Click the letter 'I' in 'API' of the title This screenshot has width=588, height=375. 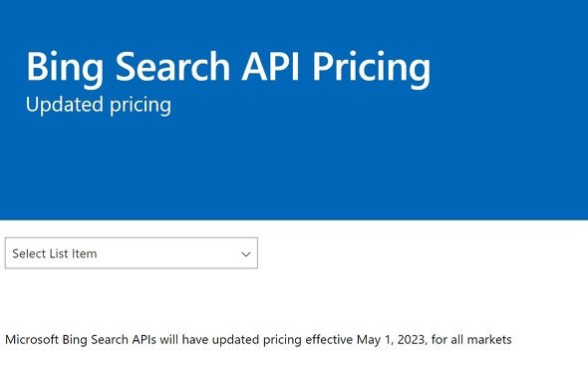coord(296,66)
